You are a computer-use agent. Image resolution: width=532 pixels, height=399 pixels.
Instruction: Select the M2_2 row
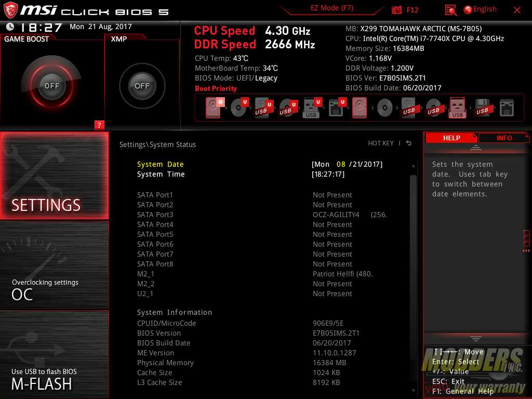pyautogui.click(x=261, y=284)
